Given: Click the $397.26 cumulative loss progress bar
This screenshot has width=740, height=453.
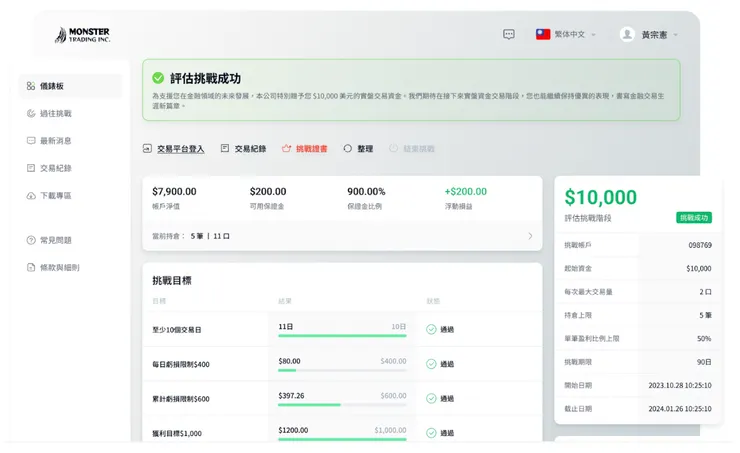Looking at the screenshot, I should point(342,404).
